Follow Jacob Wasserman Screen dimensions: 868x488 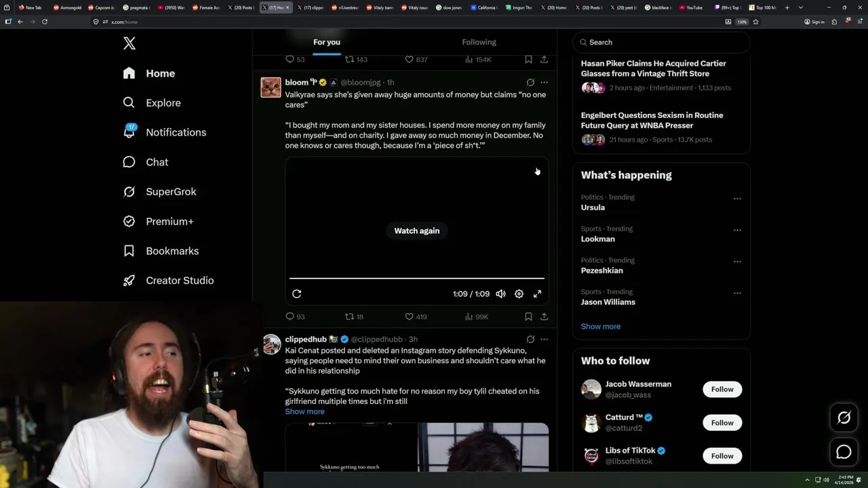(x=722, y=389)
